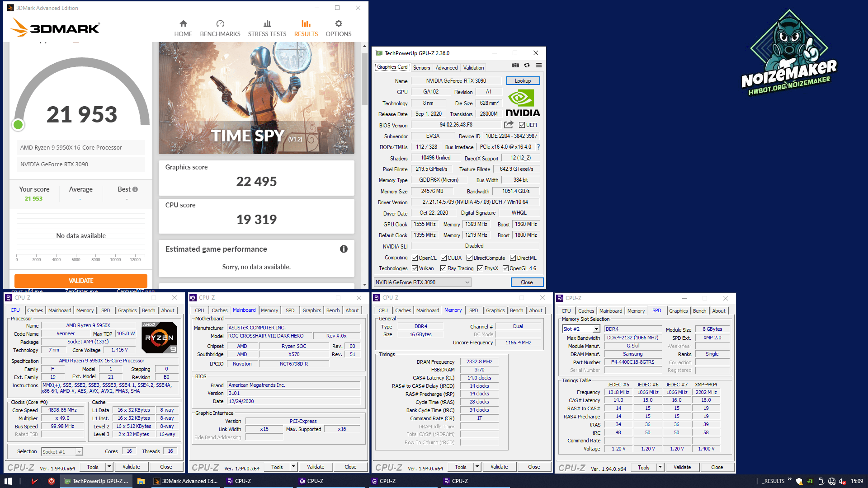
Task: Refresh GPU-Z data
Action: pos(527,65)
